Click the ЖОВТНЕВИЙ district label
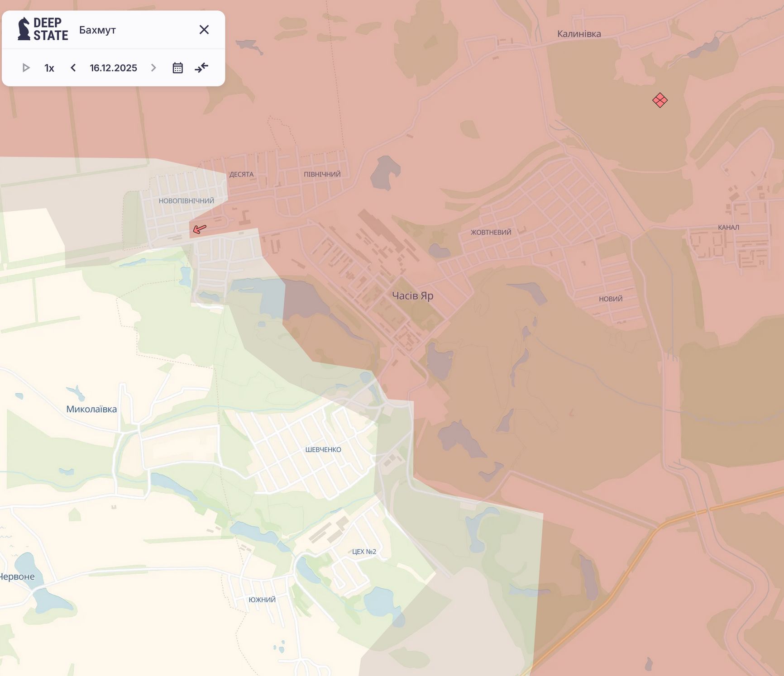This screenshot has height=676, width=784. 491,233
